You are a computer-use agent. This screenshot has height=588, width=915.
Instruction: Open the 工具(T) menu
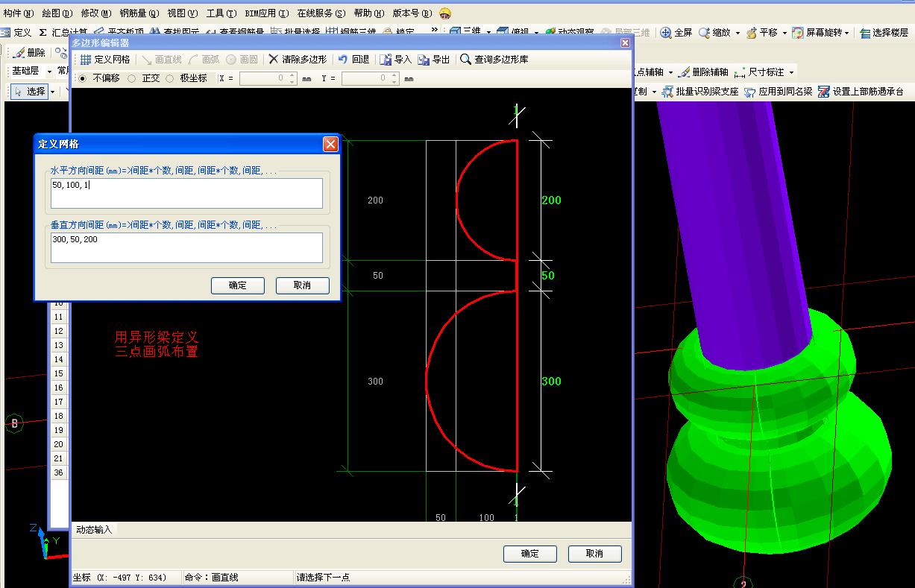click(x=221, y=13)
